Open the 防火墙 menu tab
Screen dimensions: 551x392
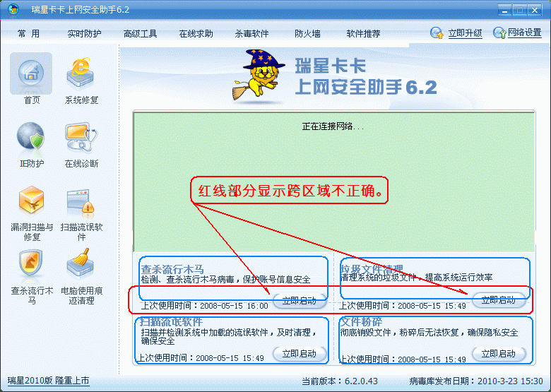click(x=307, y=34)
